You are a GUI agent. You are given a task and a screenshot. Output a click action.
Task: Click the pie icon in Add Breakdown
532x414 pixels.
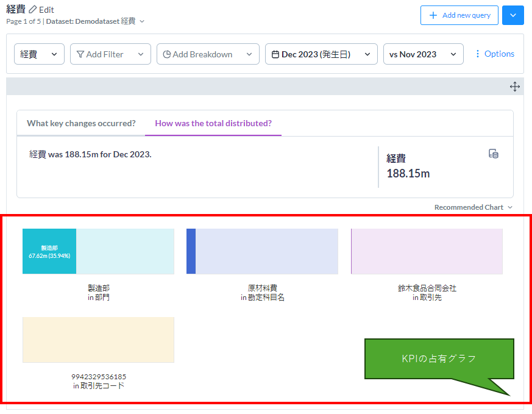(166, 54)
